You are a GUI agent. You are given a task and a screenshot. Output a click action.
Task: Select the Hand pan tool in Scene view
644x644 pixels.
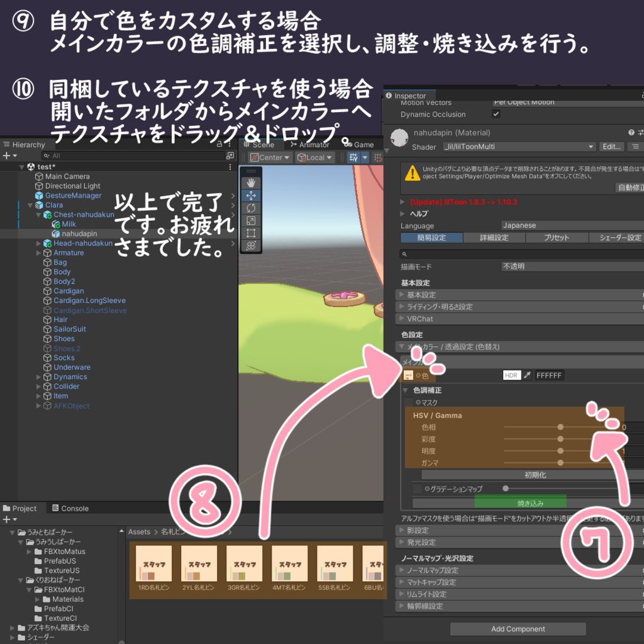251,183
